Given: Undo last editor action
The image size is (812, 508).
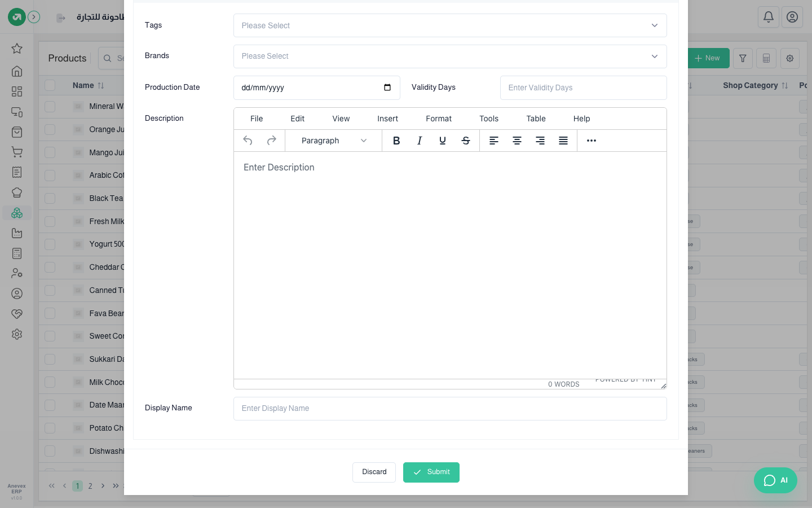Looking at the screenshot, I should point(248,141).
